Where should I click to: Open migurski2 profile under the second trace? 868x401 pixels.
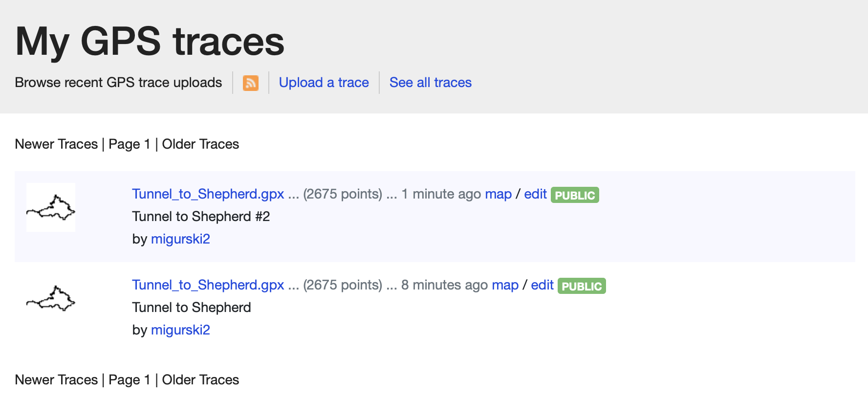pos(180,330)
